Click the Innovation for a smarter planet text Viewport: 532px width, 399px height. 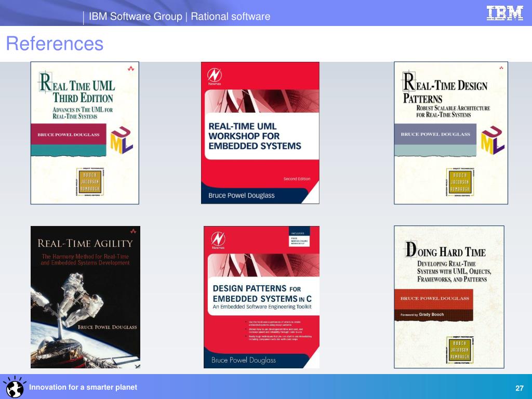pos(83,387)
